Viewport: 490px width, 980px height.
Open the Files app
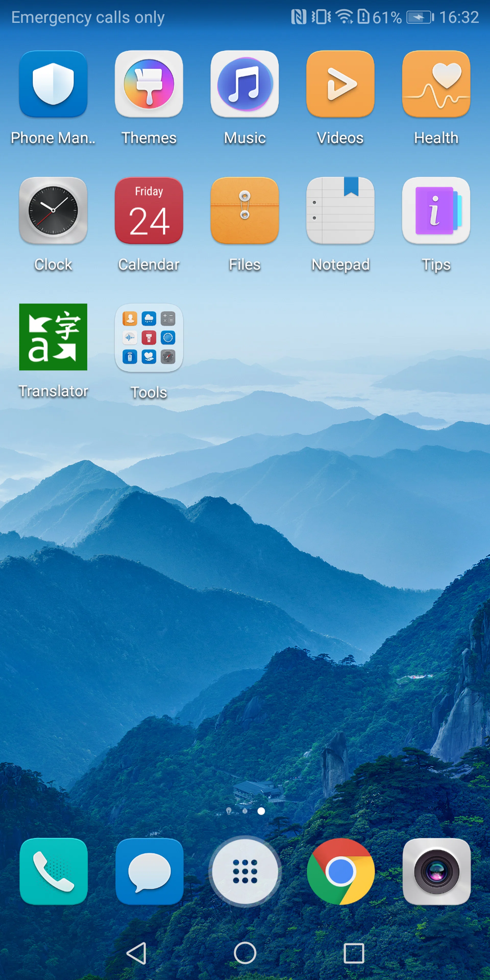pyautogui.click(x=245, y=210)
